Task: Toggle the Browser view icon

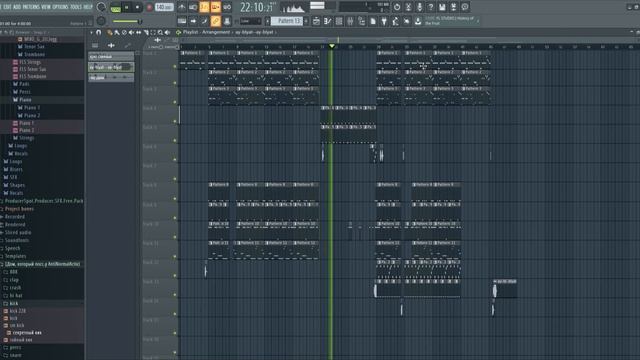Action: pyautogui.click(x=362, y=21)
